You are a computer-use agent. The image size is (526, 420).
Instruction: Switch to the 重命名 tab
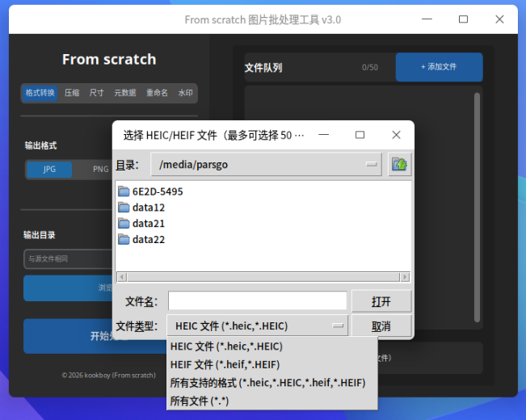click(x=157, y=93)
